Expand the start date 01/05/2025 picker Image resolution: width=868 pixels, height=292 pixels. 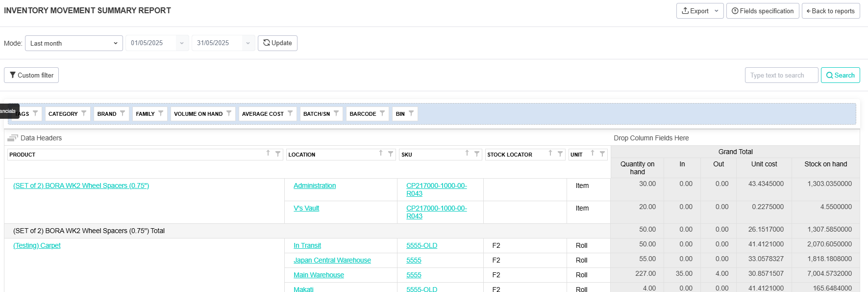click(181, 43)
